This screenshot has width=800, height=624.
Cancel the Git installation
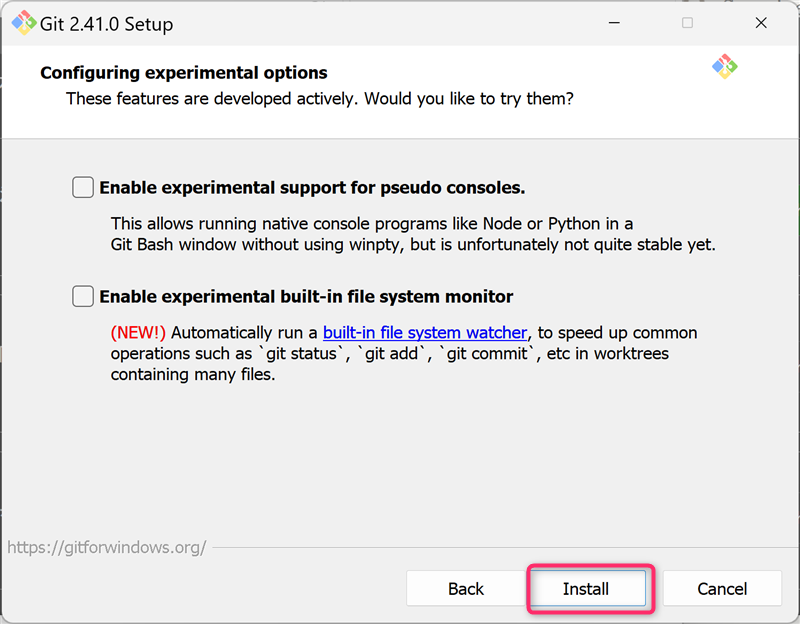[x=722, y=589]
